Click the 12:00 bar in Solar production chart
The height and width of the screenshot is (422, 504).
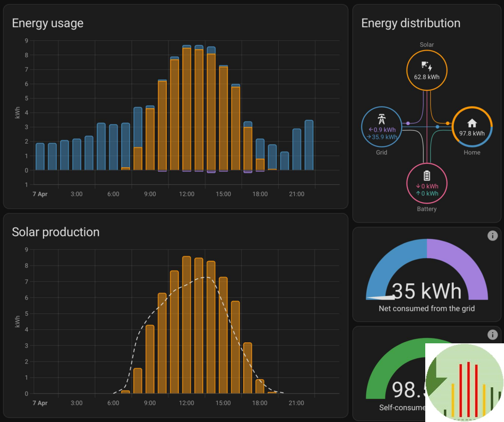[187, 325]
